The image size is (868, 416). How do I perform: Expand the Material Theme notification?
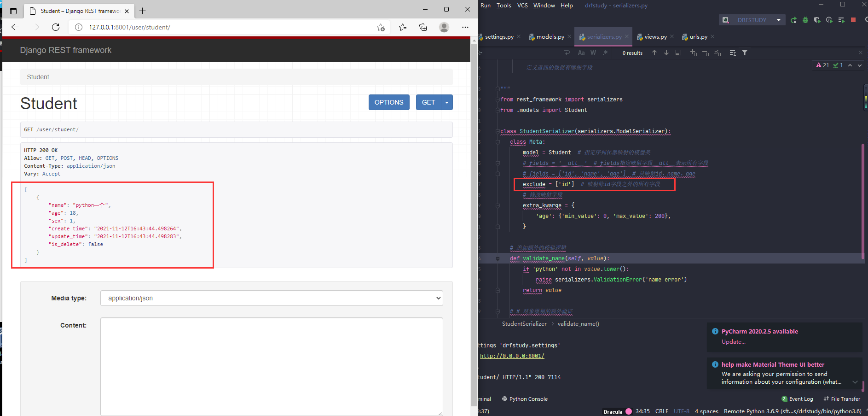[x=855, y=382]
